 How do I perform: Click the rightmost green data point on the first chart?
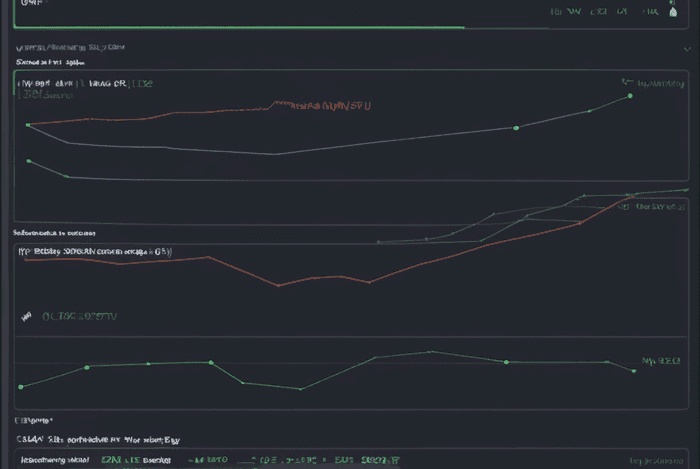[630, 96]
